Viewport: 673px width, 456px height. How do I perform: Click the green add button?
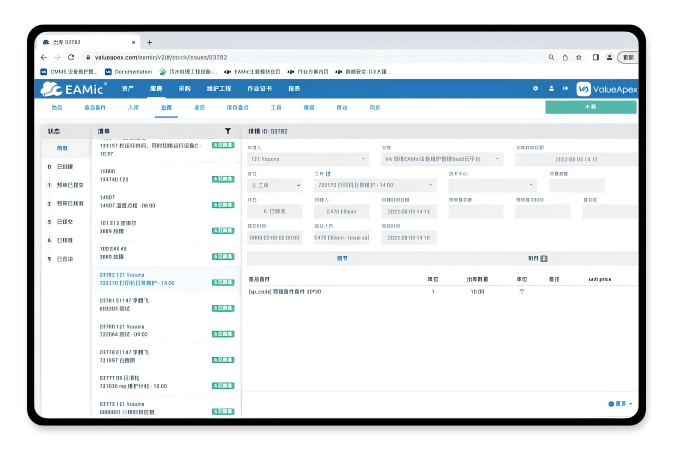point(590,106)
